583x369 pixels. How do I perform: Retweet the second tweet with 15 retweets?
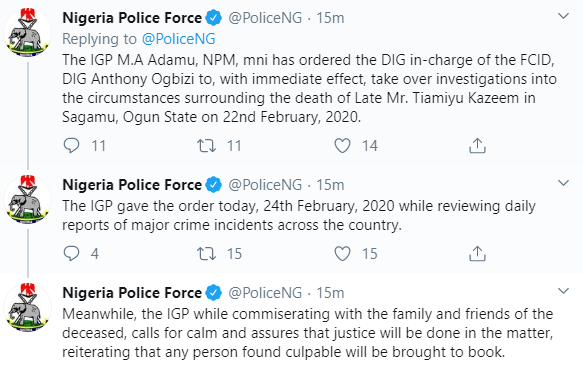point(206,253)
